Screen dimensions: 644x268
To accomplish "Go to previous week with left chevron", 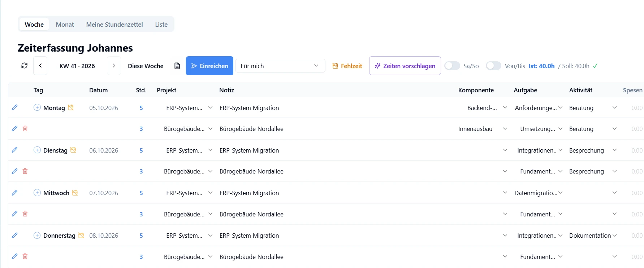I will (40, 66).
